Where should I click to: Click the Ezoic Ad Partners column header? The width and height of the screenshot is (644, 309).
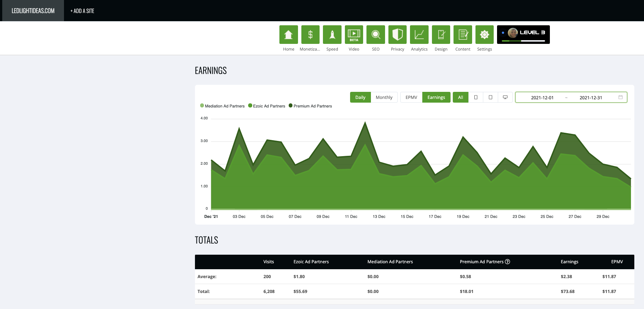[311, 262]
